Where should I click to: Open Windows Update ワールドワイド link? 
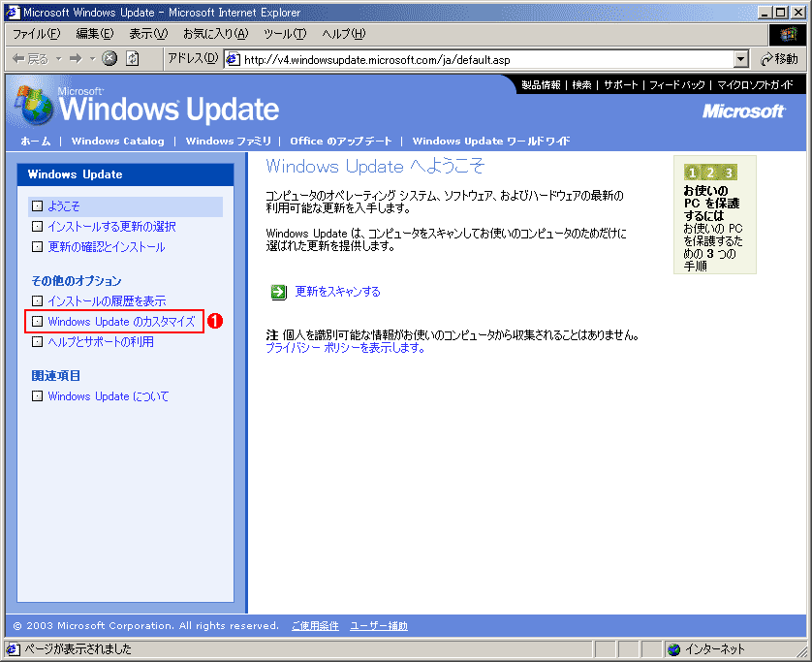(x=491, y=141)
